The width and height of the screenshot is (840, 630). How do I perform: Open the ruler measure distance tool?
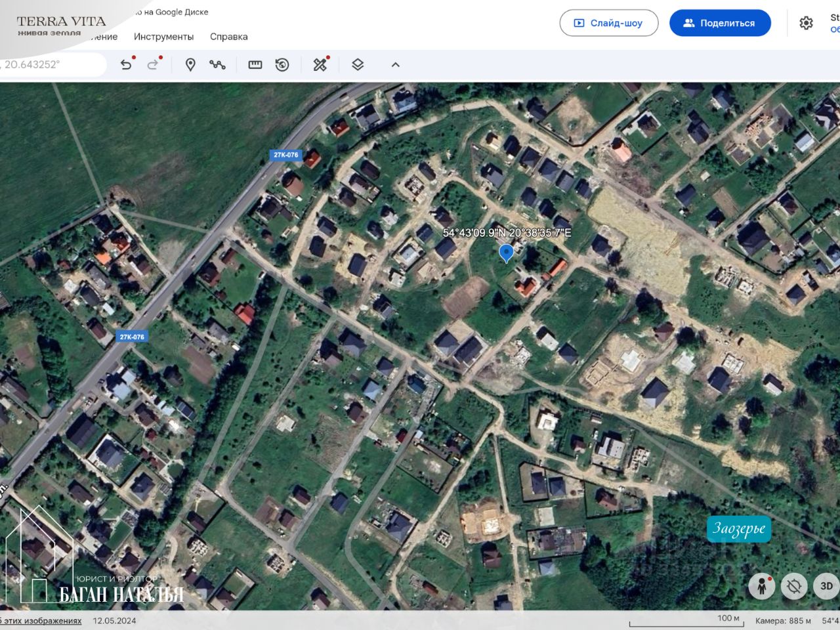point(255,64)
